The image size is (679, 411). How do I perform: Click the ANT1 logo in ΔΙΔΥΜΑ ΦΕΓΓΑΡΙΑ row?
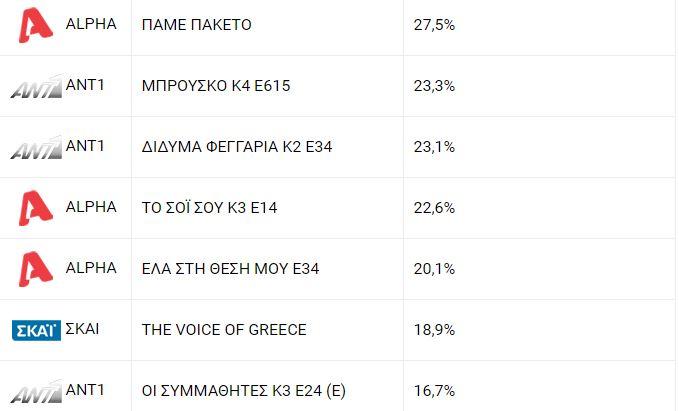35,148
